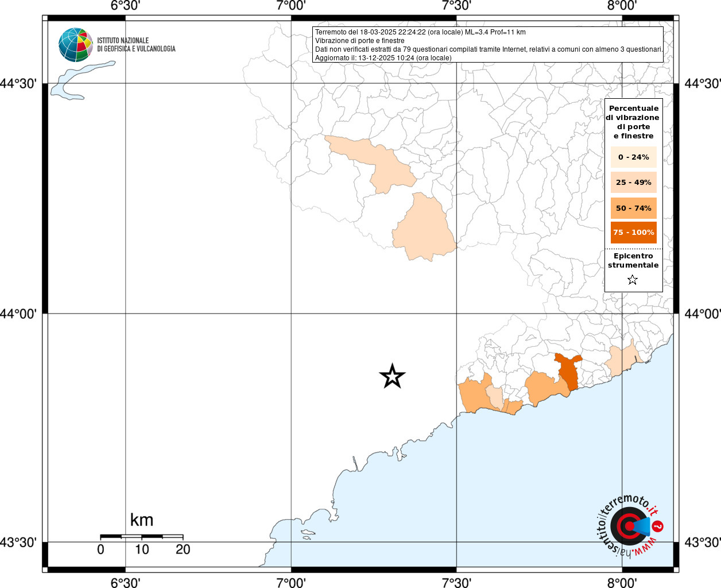This screenshot has height=588, width=721.
Task: Click the top axis label 6°30'
Action: point(125,6)
